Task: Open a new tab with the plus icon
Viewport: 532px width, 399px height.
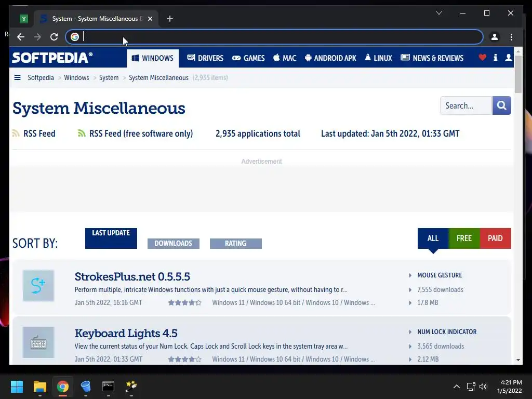Action: [170, 19]
